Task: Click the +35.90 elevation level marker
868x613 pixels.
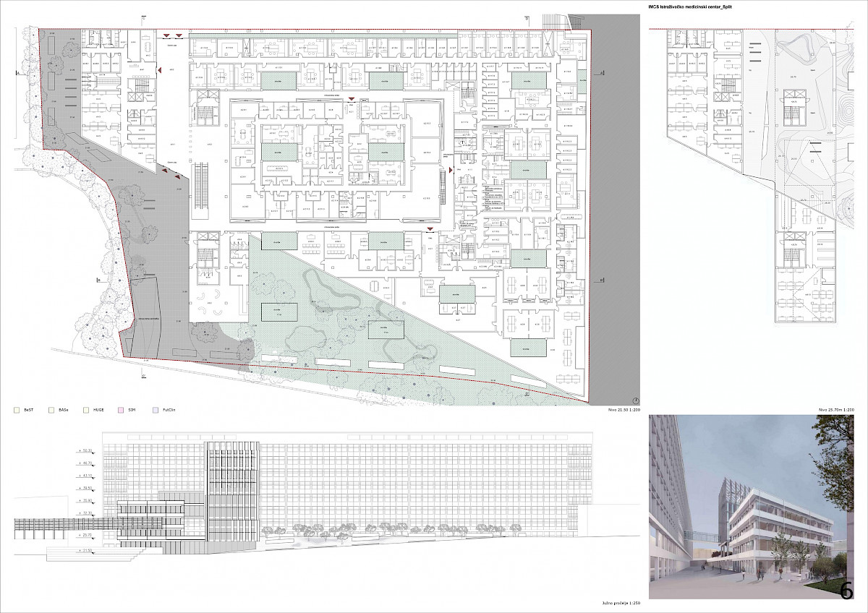Action: pos(85,500)
